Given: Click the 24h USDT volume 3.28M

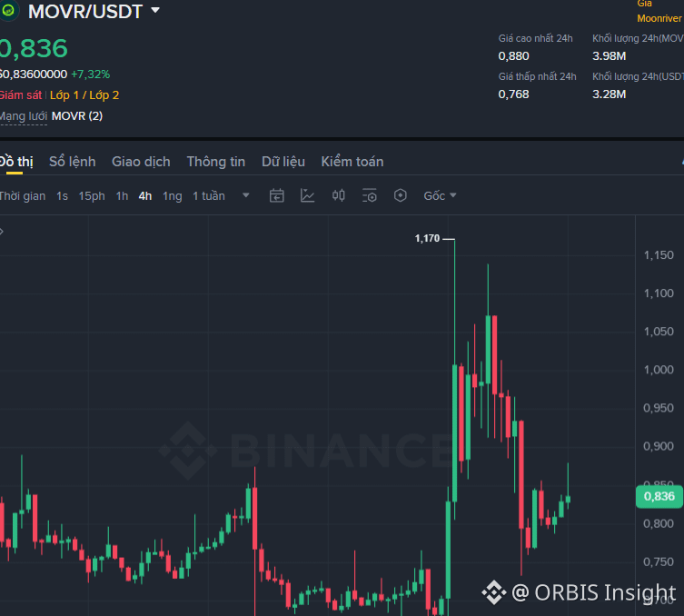Looking at the screenshot, I should click(x=610, y=94).
